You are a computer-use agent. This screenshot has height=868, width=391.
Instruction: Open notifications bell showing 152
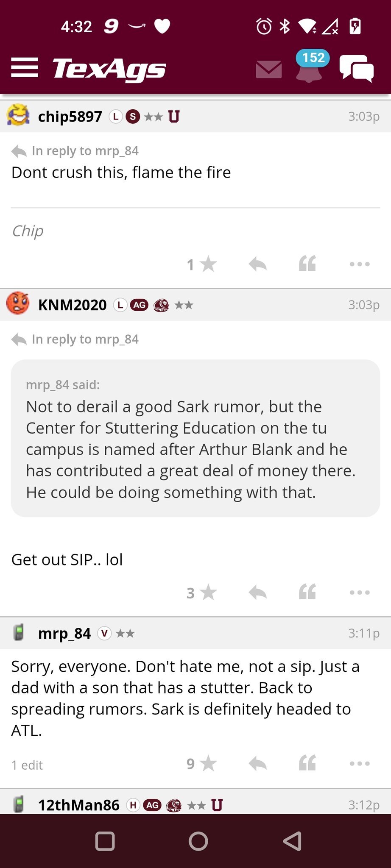click(309, 68)
